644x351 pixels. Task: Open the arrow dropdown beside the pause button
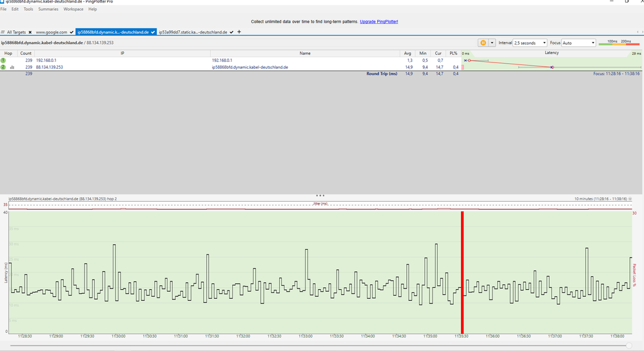pos(492,43)
